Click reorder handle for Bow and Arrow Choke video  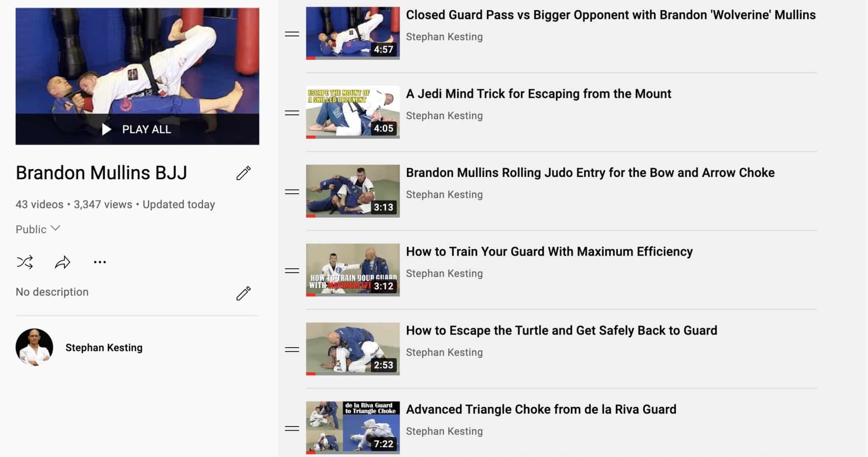click(x=292, y=192)
